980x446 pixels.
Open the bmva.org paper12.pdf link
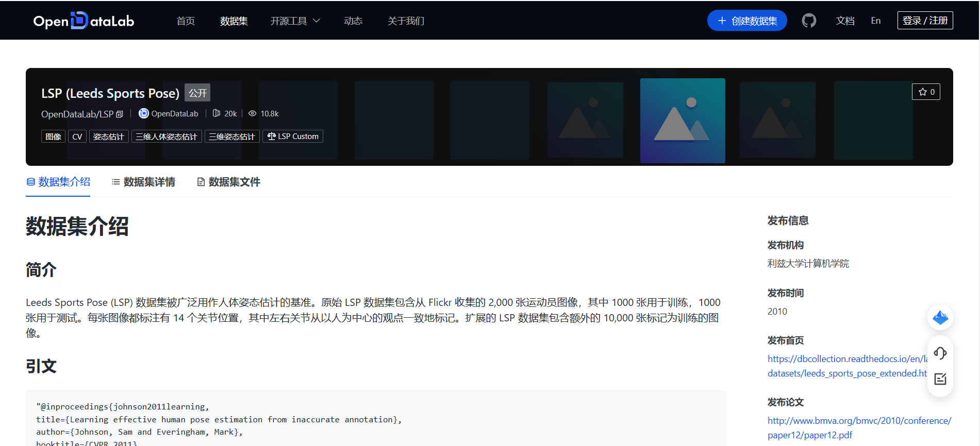point(859,427)
